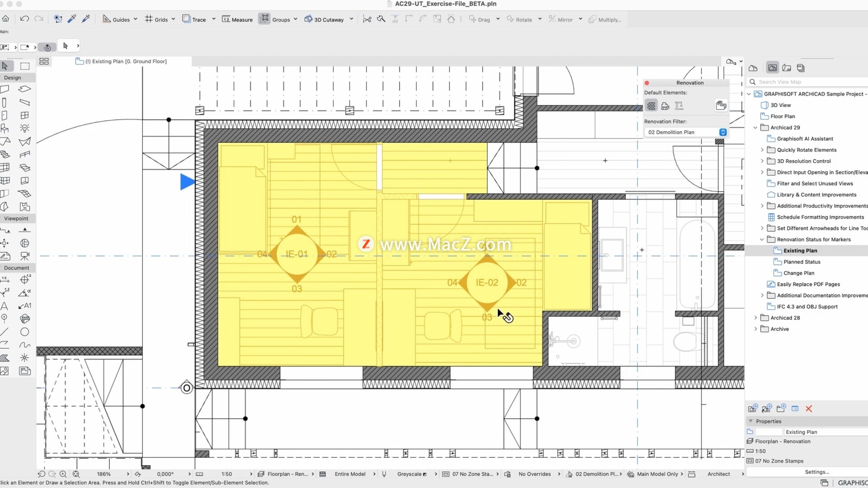Image resolution: width=868 pixels, height=488 pixels.
Task: Collapse the Renovation Status for Markers folder
Action: 762,239
